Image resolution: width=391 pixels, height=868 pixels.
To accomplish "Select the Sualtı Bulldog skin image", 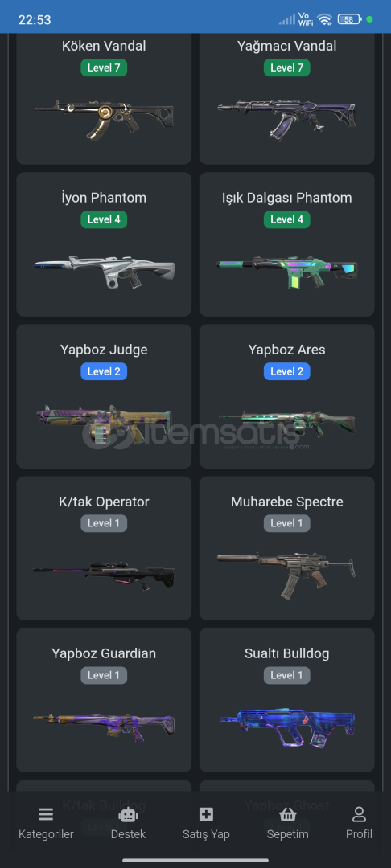I will pyautogui.click(x=287, y=728).
